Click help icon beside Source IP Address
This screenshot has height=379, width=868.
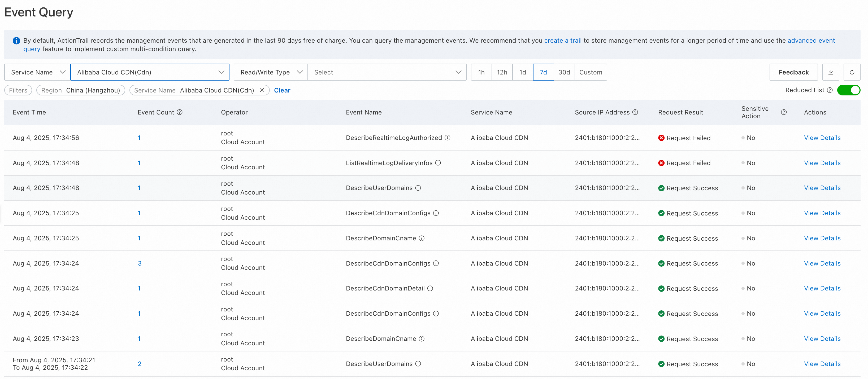635,112
